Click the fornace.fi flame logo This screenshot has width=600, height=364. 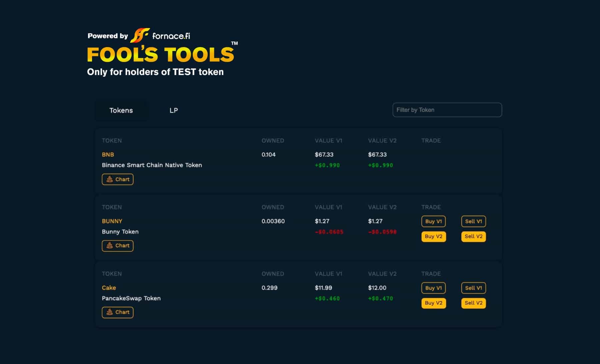coord(140,35)
